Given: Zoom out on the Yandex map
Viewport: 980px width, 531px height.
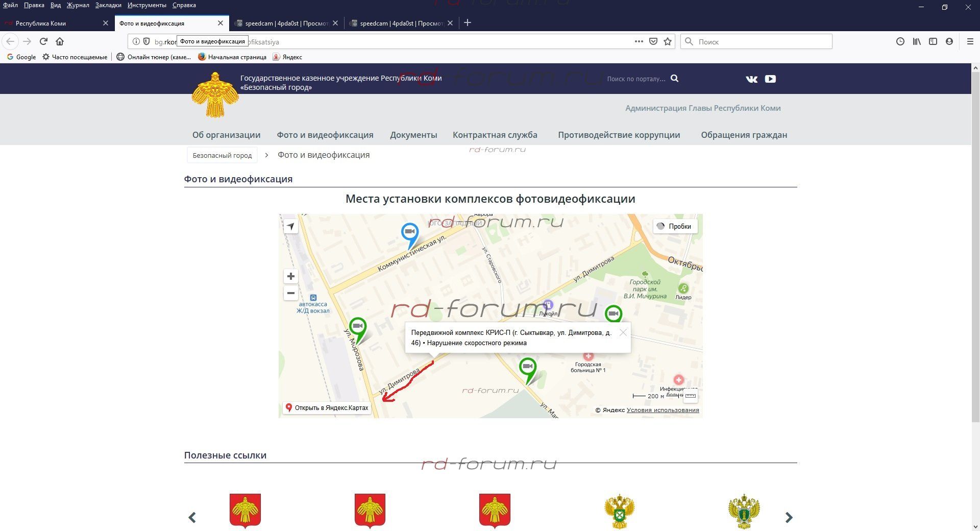Looking at the screenshot, I should click(x=290, y=293).
